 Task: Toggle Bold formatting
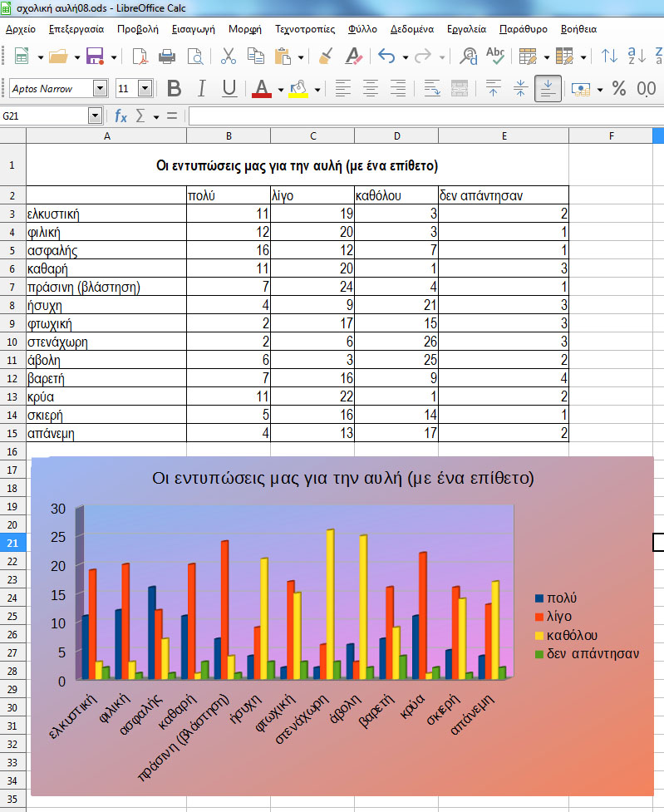point(174,89)
